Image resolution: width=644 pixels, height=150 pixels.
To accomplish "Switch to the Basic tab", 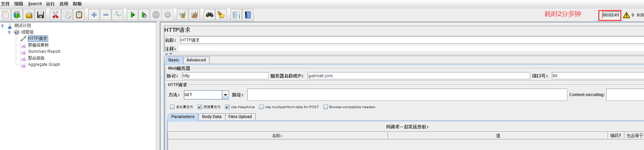I will 174,60.
